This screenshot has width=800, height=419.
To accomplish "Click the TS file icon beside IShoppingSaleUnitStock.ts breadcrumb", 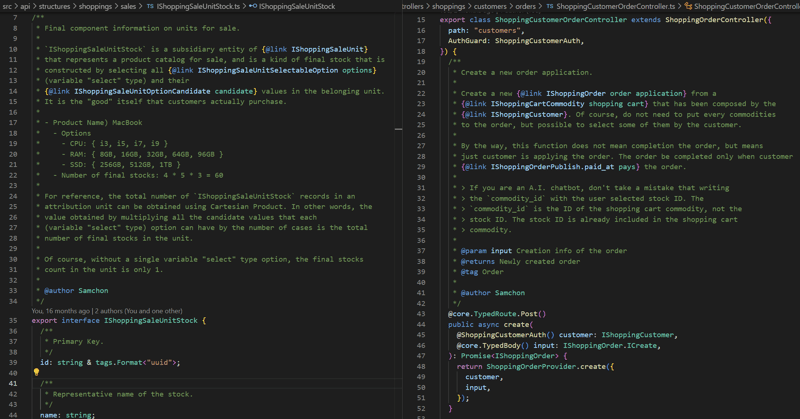I will [150, 6].
